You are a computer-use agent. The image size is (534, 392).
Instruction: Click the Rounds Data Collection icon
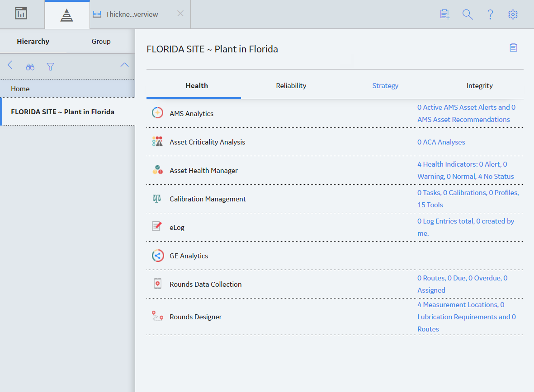point(157,284)
